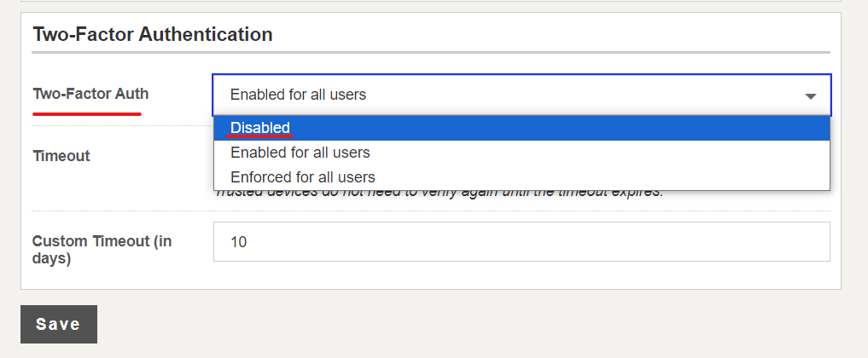
Task: Click the italic trusted devices help text
Action: 440,193
